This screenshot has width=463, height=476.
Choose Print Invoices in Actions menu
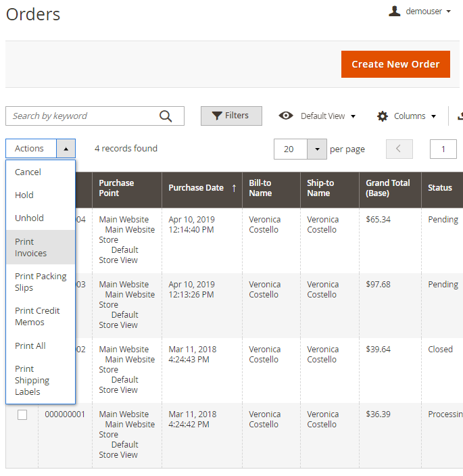(31, 247)
